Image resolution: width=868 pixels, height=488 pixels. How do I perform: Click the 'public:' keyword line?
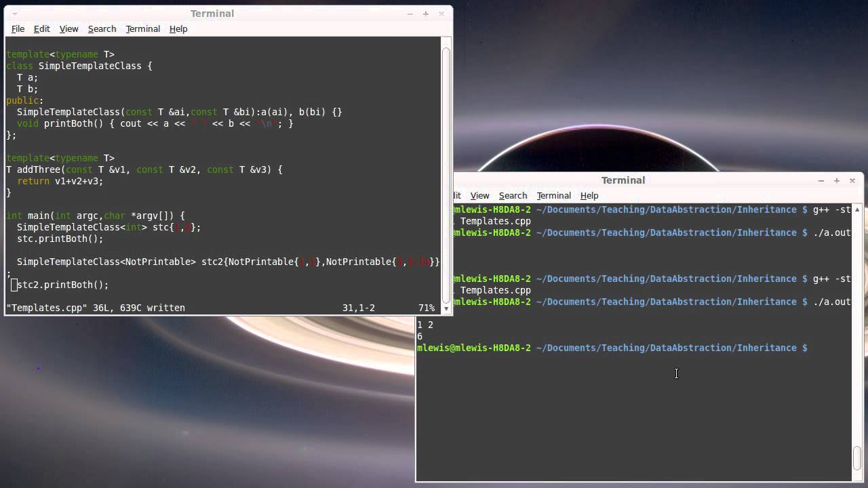click(25, 100)
